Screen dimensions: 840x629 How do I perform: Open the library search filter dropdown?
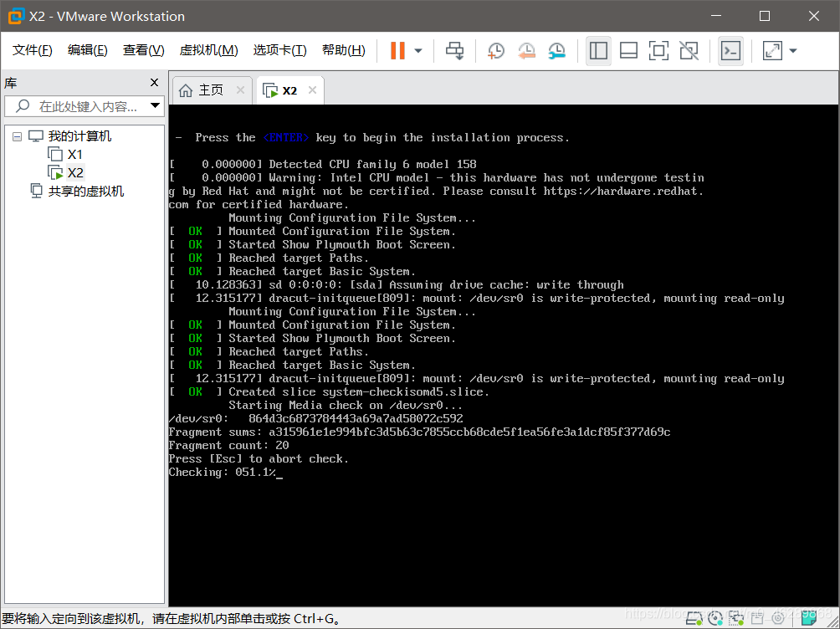point(155,105)
